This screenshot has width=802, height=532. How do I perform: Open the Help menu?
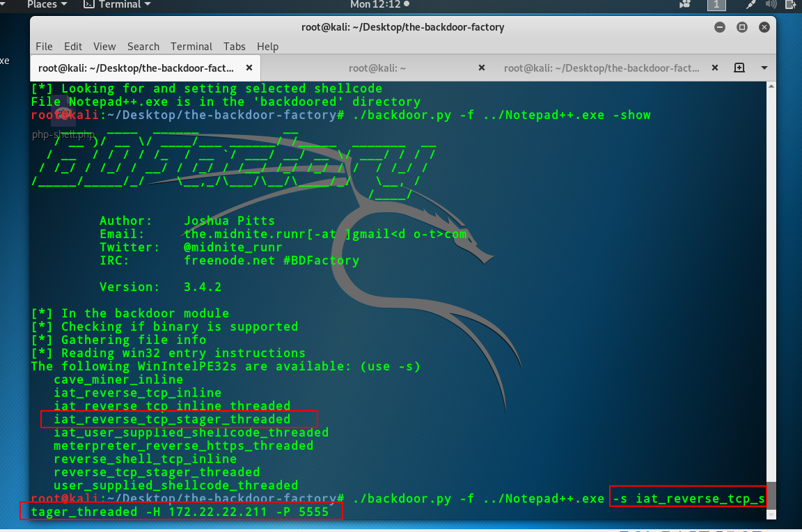[267, 47]
